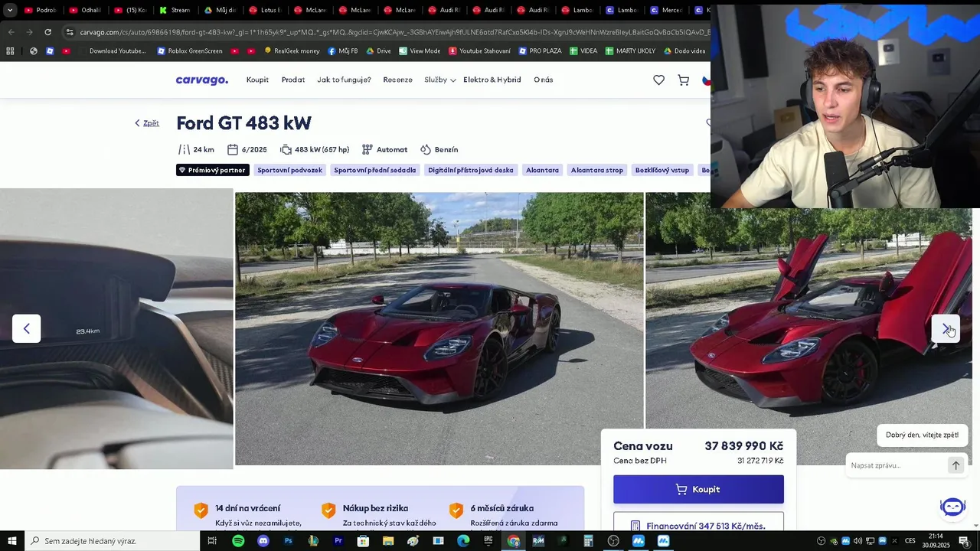Open the PRO PLAZA bookmark

(x=540, y=51)
